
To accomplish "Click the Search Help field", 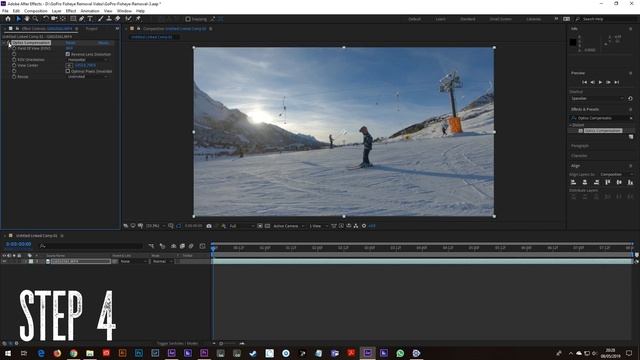I will click(604, 19).
